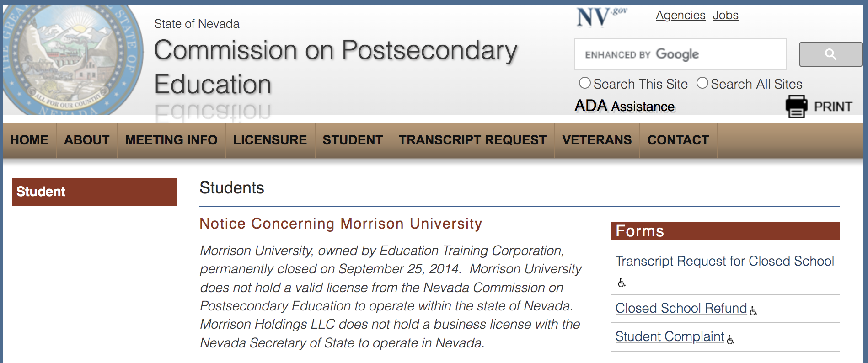
Task: Click the magnifying glass search button
Action: click(x=830, y=55)
